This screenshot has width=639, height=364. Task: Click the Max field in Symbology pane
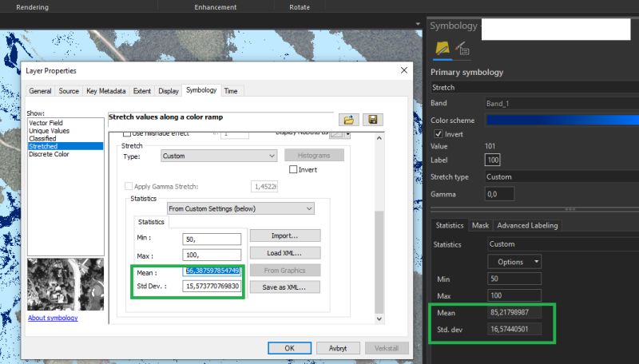(514, 295)
